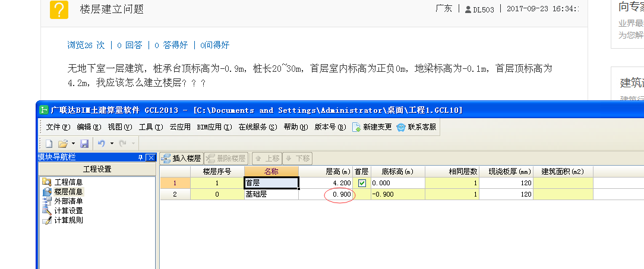The height and width of the screenshot is (269, 644).
Task: Click the 现浇板厚(mm) column header
Action: coord(506,172)
